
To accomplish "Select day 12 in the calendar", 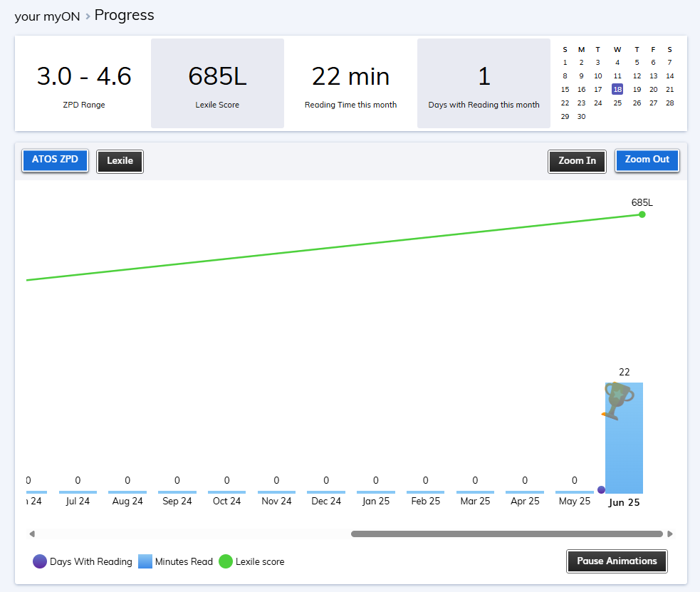I will 637,76.
